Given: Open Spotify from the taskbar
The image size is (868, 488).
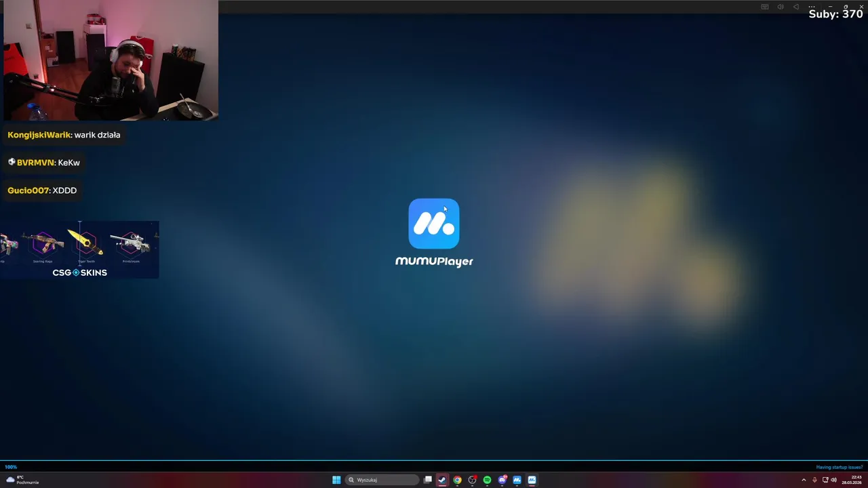Looking at the screenshot, I should pos(487,480).
